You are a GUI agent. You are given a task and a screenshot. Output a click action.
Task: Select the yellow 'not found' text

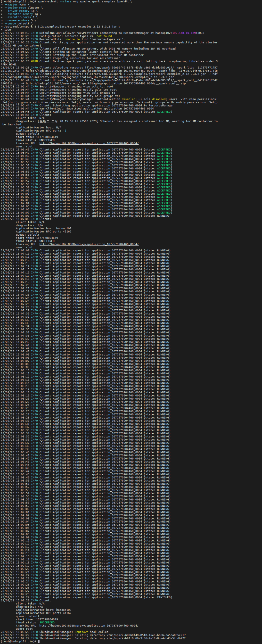point(104,36)
